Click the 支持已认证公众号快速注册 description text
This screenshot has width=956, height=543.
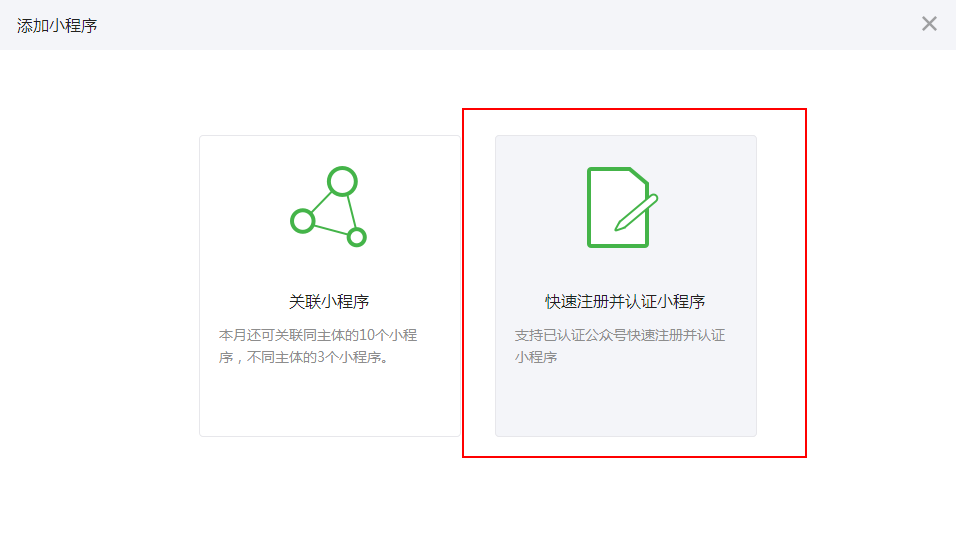619,335
